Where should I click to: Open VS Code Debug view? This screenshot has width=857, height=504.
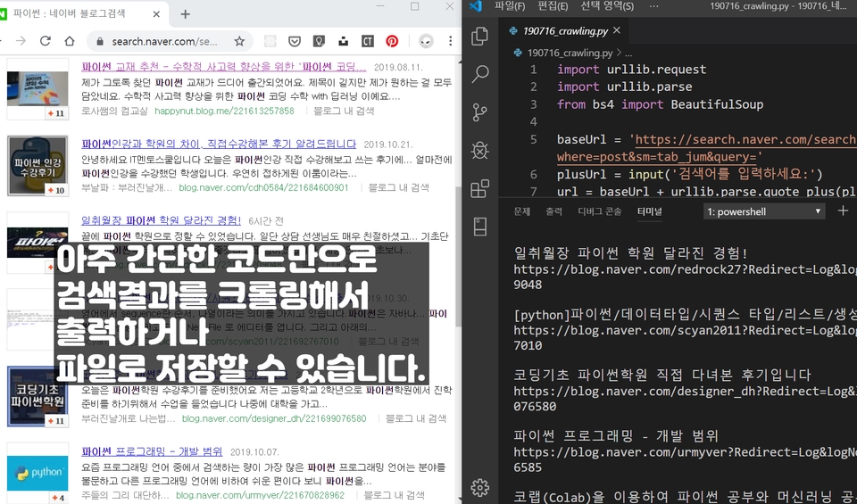480,150
